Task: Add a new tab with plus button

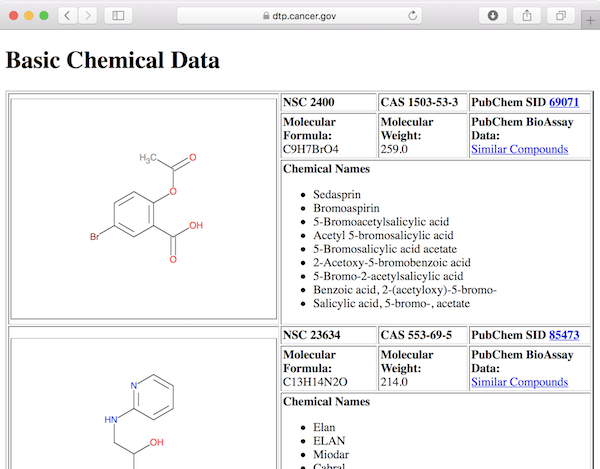Action: point(590,20)
